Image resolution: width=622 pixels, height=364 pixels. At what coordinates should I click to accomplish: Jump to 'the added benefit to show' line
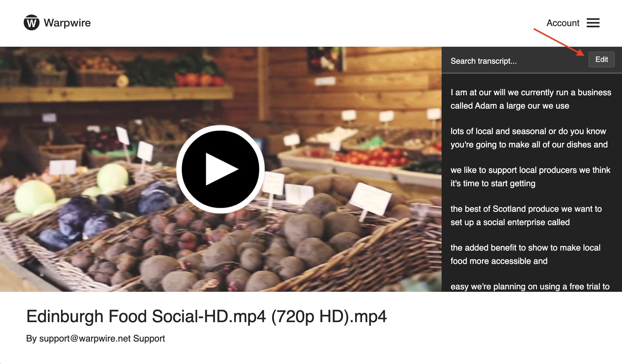click(x=525, y=248)
